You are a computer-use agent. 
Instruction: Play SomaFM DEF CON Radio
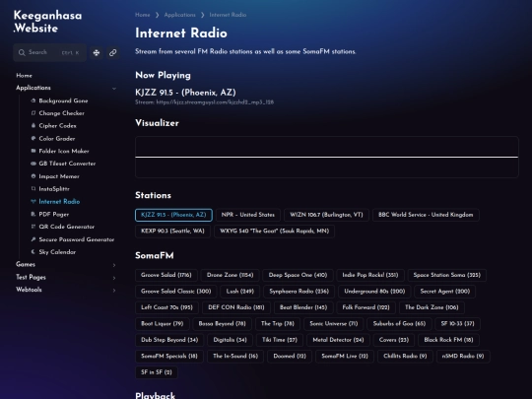tap(236, 307)
